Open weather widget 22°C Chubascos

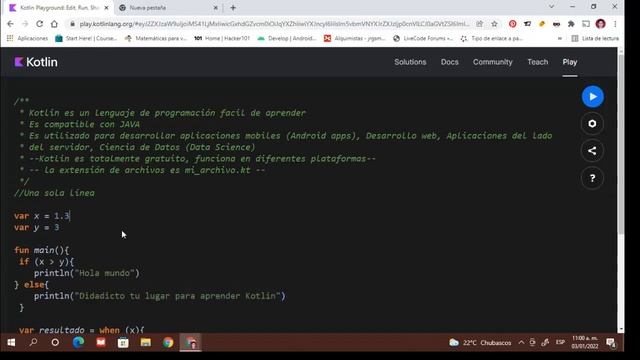pyautogui.click(x=480, y=342)
